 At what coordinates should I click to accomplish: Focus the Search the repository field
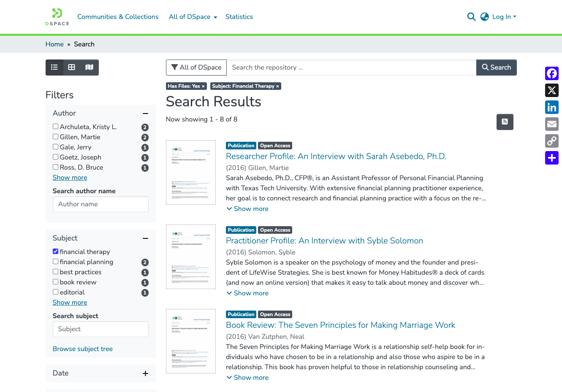coord(351,68)
